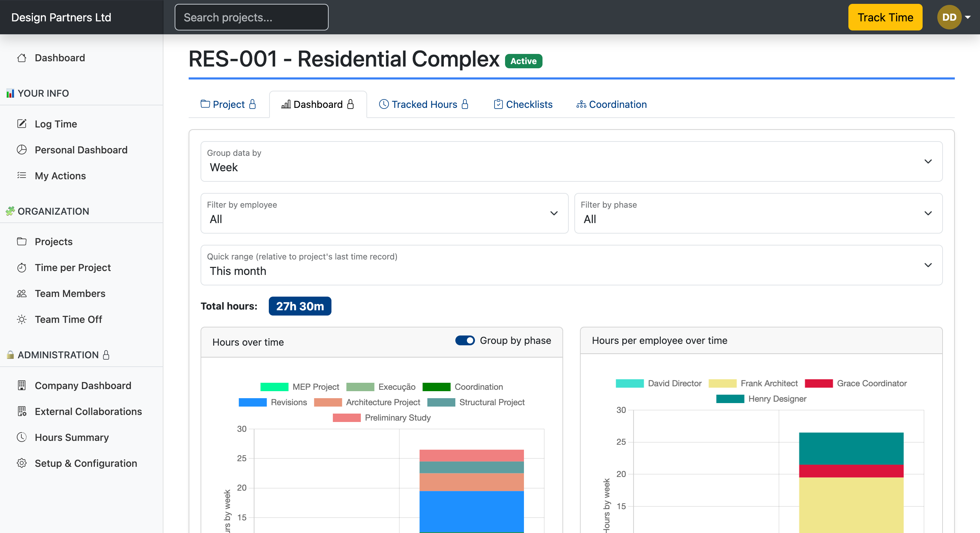Switch to the Project tab
The width and height of the screenshot is (980, 533).
(229, 104)
